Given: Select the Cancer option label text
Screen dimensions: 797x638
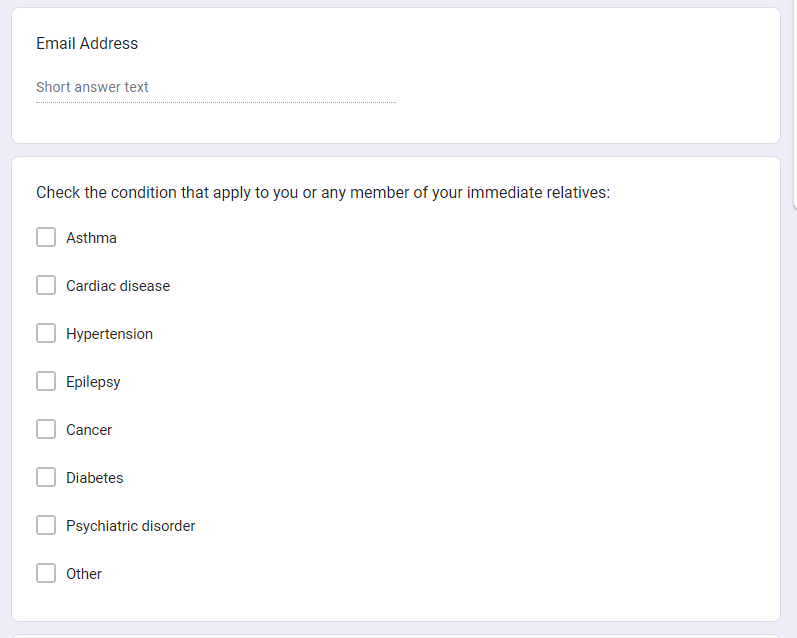Looking at the screenshot, I should 89,430.
